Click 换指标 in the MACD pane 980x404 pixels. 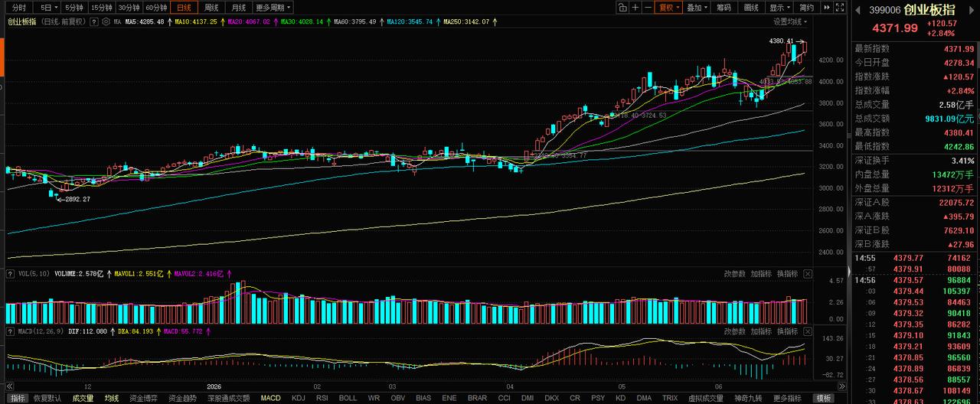coord(788,331)
